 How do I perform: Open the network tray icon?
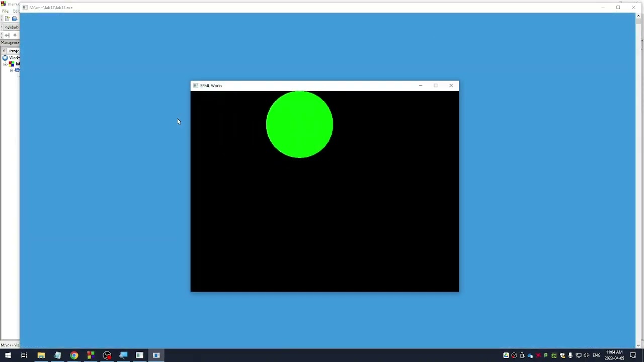tap(579, 355)
